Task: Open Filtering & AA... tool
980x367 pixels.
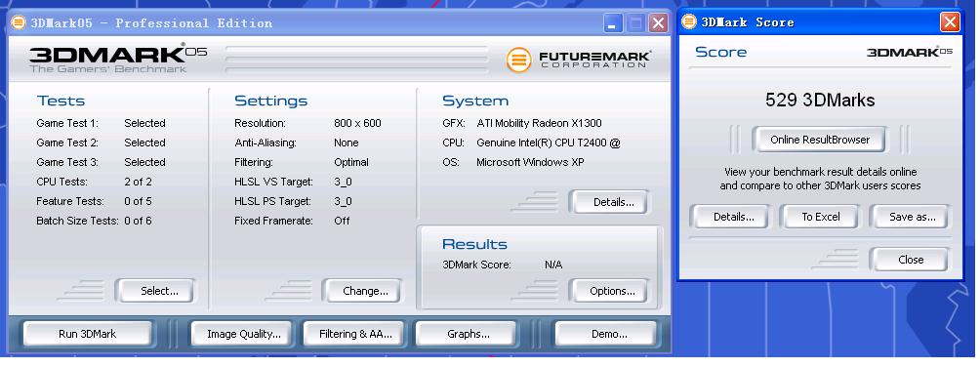Action: click(x=355, y=334)
